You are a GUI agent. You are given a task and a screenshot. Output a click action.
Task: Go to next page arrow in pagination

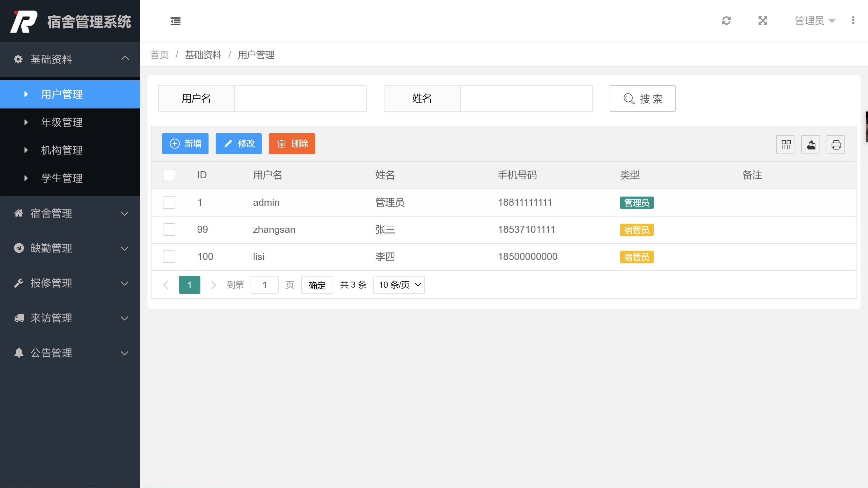(x=213, y=285)
